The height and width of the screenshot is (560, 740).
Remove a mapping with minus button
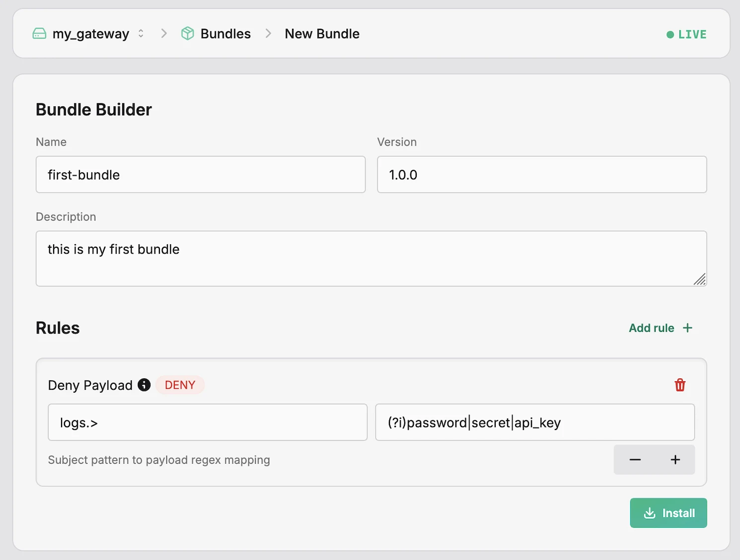[635, 460]
